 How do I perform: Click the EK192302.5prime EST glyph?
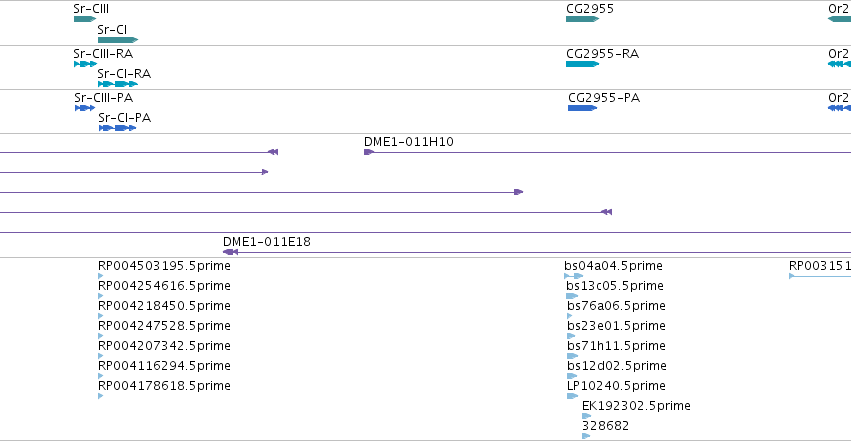[x=586, y=416]
